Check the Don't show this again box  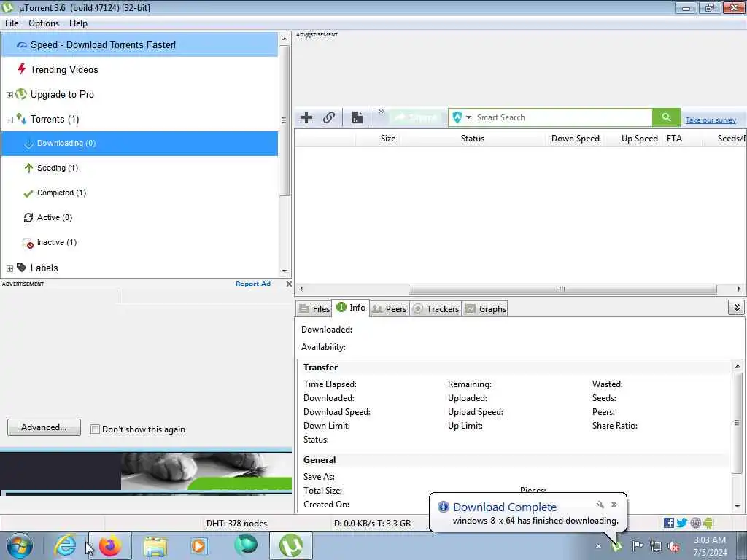pyautogui.click(x=95, y=429)
